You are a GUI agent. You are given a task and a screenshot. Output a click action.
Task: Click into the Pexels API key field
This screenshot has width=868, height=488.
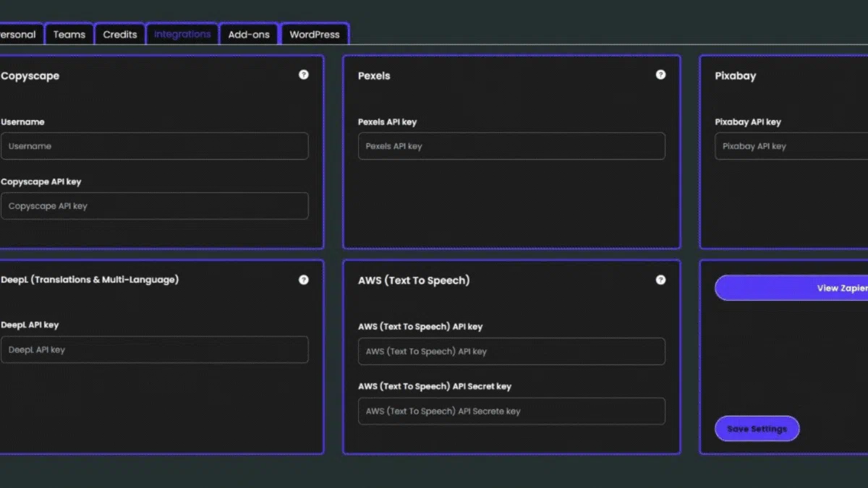pyautogui.click(x=511, y=146)
